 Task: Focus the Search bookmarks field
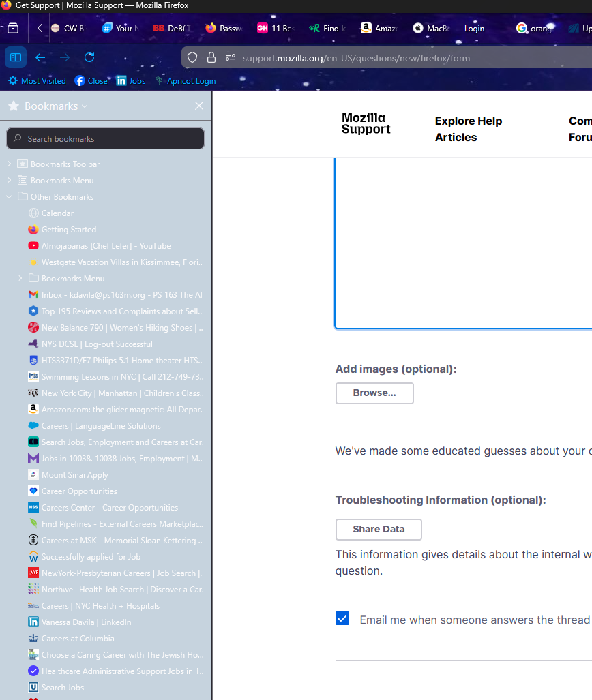[x=106, y=139]
